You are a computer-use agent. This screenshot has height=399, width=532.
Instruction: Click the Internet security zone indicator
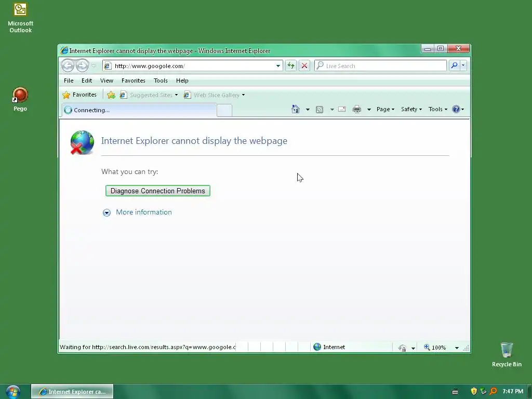point(329,347)
